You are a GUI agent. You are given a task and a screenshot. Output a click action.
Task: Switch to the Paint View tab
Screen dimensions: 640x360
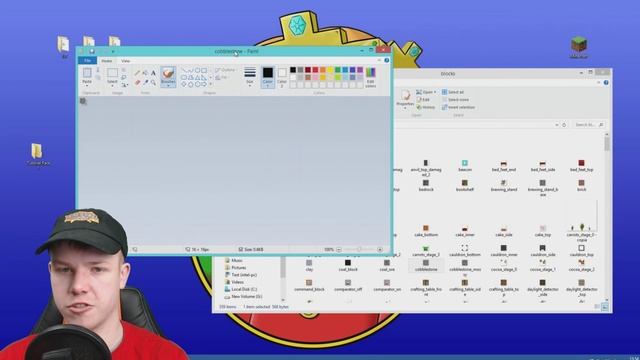coord(125,61)
